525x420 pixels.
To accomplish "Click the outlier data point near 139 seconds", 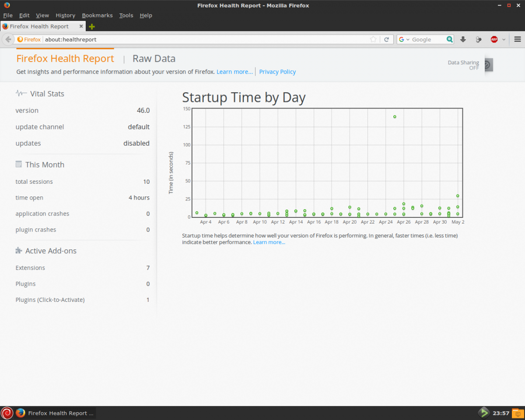I will [x=395, y=117].
